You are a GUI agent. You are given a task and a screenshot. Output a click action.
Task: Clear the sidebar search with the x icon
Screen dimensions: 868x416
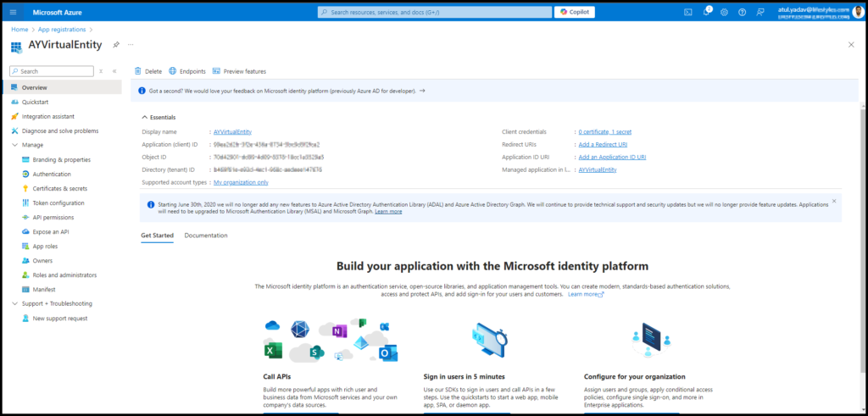point(101,71)
